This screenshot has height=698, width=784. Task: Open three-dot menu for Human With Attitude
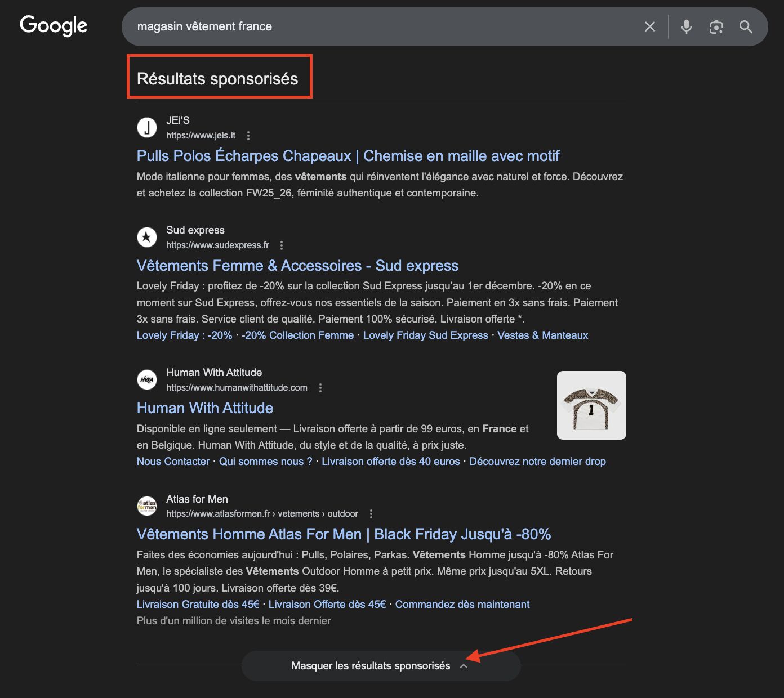pos(320,388)
